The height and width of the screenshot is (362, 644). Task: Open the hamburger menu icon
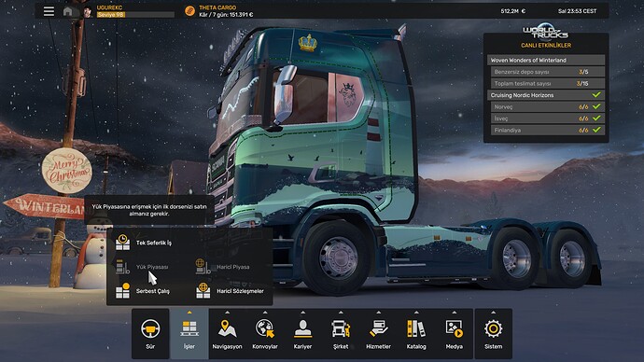(49, 11)
